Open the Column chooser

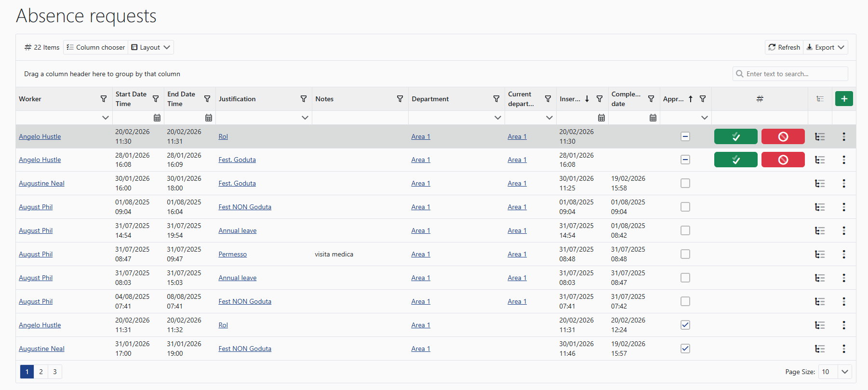coord(96,47)
